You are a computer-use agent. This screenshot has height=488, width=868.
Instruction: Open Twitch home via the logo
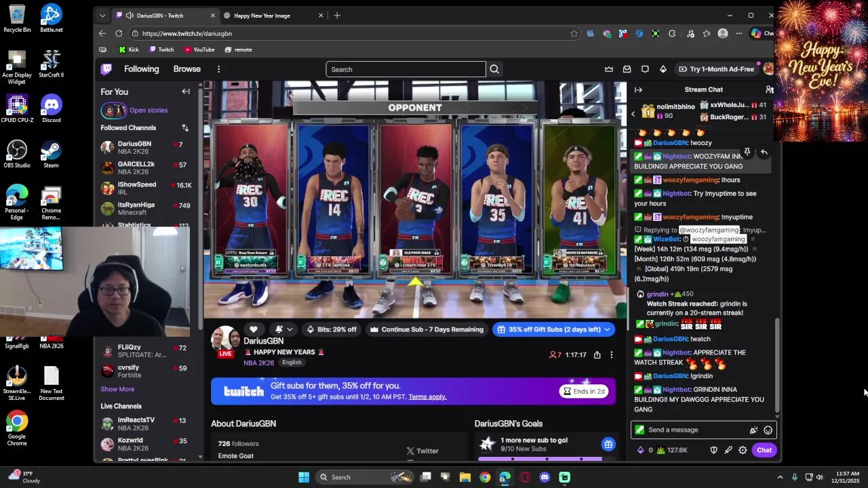click(106, 69)
